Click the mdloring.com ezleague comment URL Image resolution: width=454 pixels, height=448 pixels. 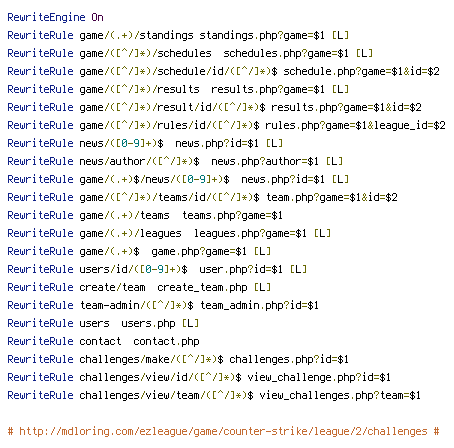click(x=223, y=431)
